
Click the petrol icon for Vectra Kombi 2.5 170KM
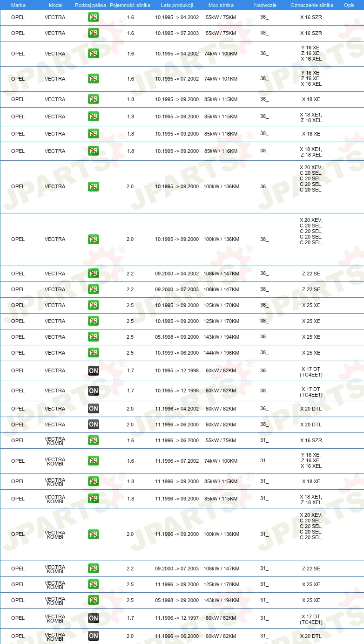[94, 584]
